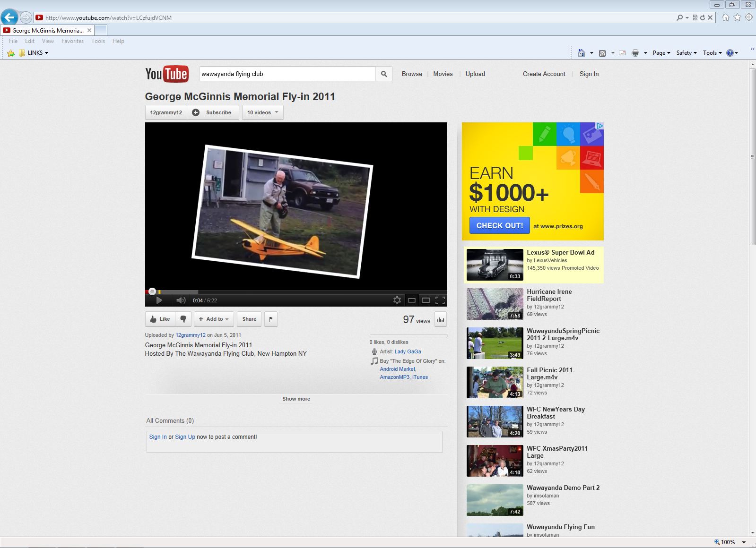Open the File menu
This screenshot has width=756, height=548.
click(13, 41)
